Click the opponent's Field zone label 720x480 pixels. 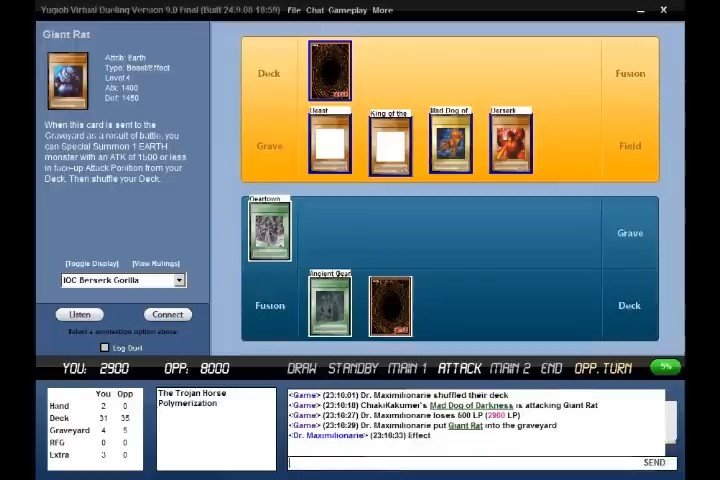[630, 146]
